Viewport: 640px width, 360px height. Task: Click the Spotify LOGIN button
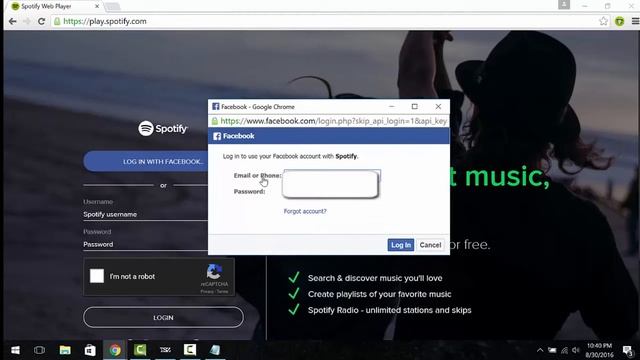(163, 317)
